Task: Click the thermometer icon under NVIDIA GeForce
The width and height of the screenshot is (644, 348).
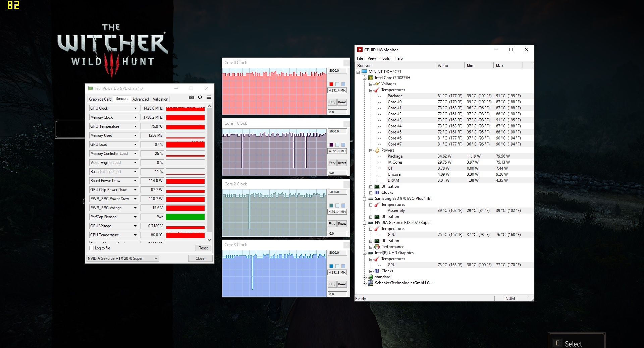Action: (377, 229)
